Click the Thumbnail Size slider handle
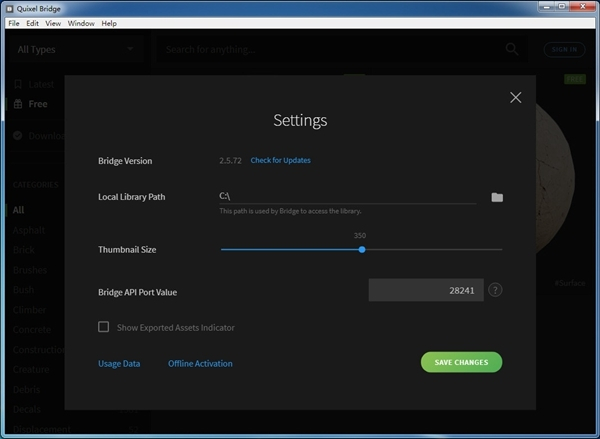This screenshot has width=600, height=439. [x=362, y=249]
